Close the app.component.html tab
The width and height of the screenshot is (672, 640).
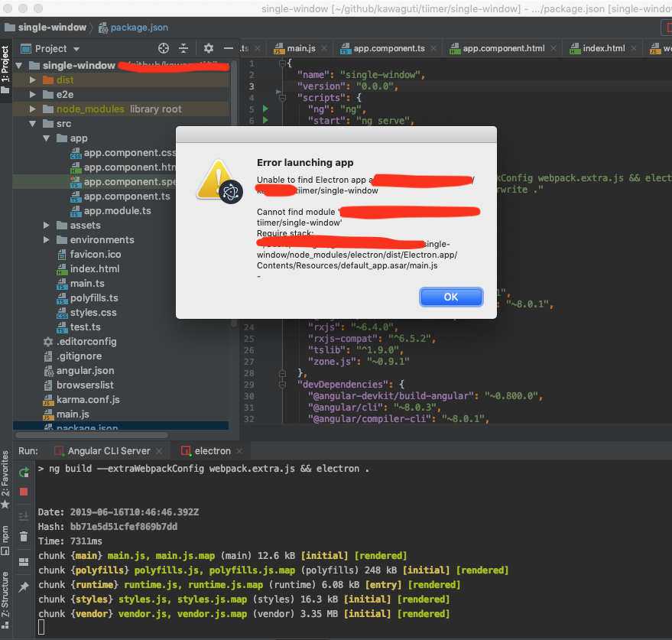click(x=554, y=48)
